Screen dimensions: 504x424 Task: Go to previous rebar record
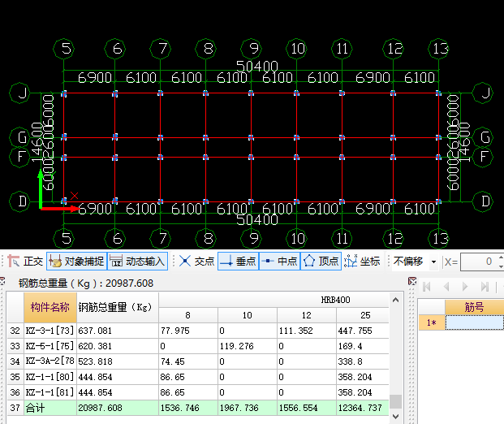click(446, 286)
